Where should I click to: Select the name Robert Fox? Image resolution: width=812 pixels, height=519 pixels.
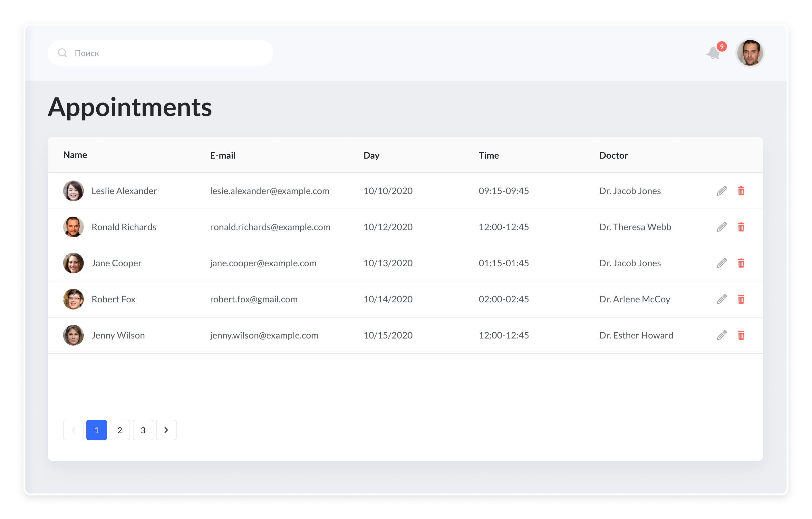pyautogui.click(x=113, y=299)
